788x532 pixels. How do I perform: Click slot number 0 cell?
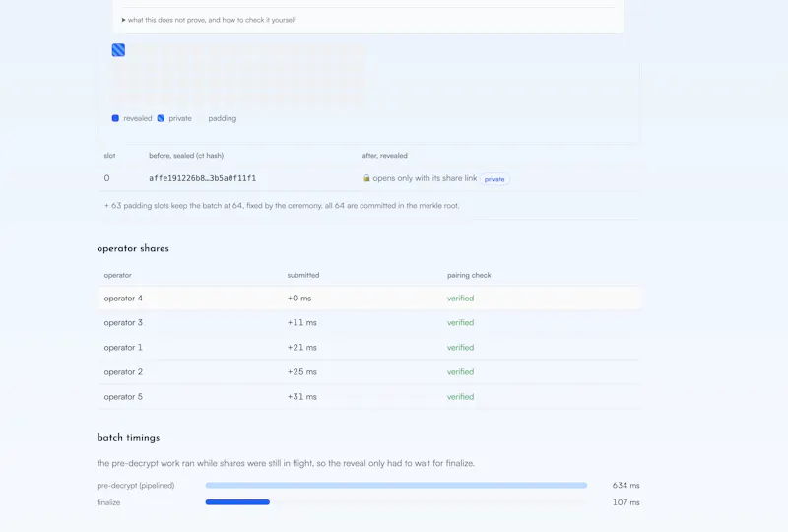click(106, 178)
